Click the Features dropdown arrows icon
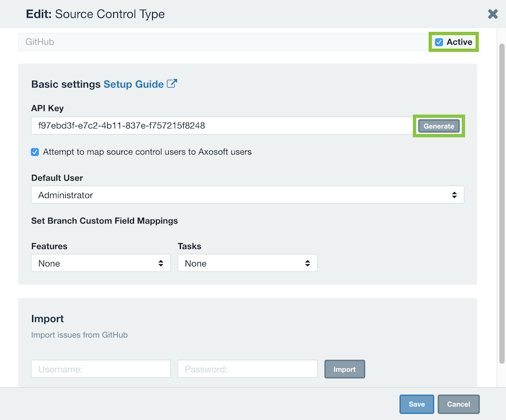This screenshot has height=420, width=506. [161, 263]
